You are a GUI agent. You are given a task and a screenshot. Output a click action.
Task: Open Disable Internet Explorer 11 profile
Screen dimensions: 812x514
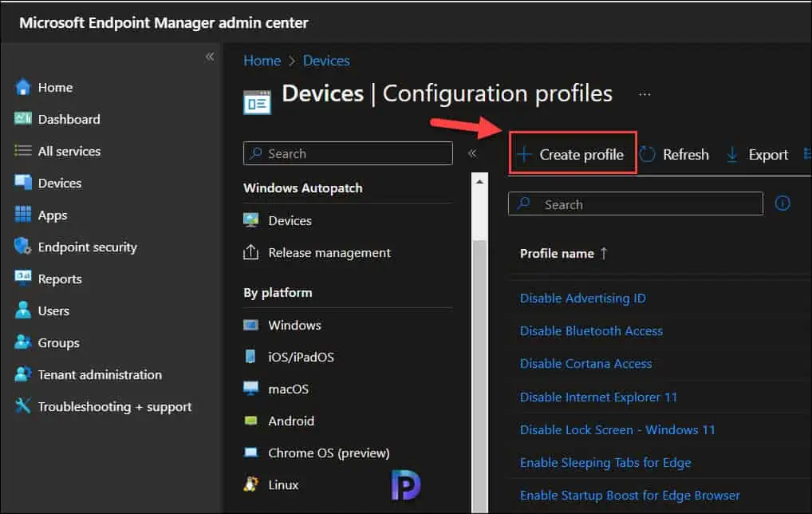pyautogui.click(x=598, y=397)
